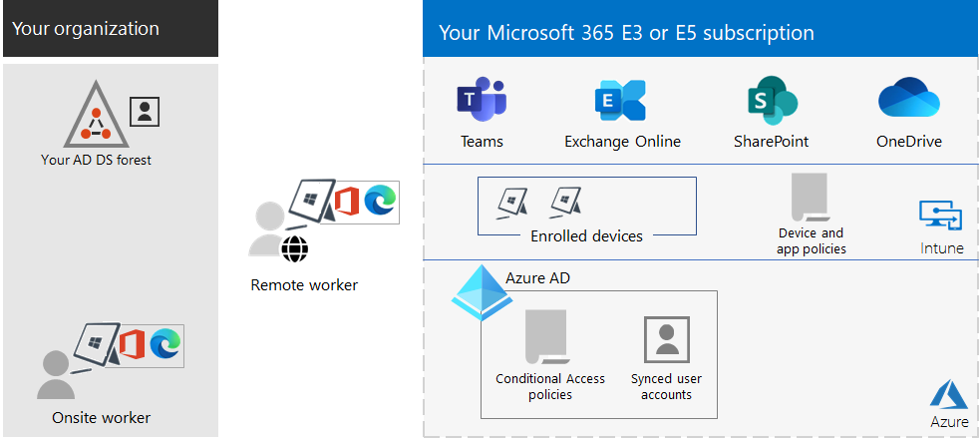Image resolution: width=980 pixels, height=441 pixels.
Task: Click the 'Synced user accounts' label
Action: (x=666, y=386)
